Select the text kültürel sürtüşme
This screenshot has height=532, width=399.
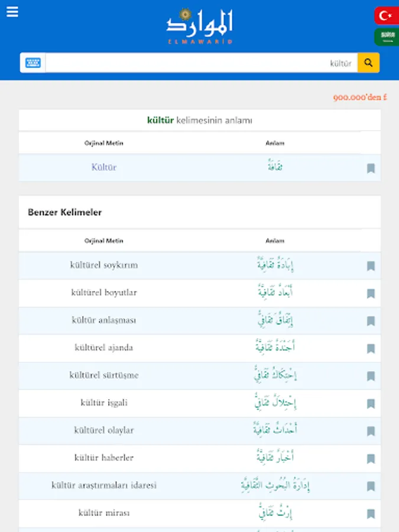click(x=104, y=375)
